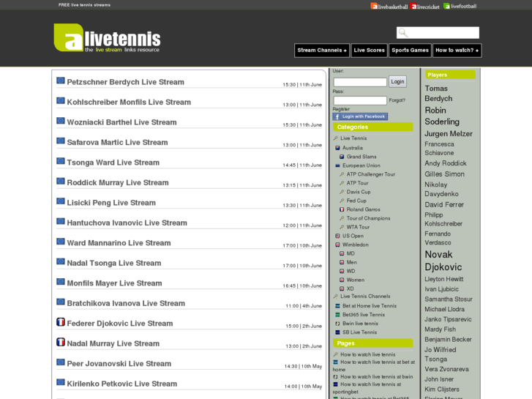Screen dimensions: 532x399
Task: Open Kirilenko Petkovic Live Stream
Action: pos(121,384)
